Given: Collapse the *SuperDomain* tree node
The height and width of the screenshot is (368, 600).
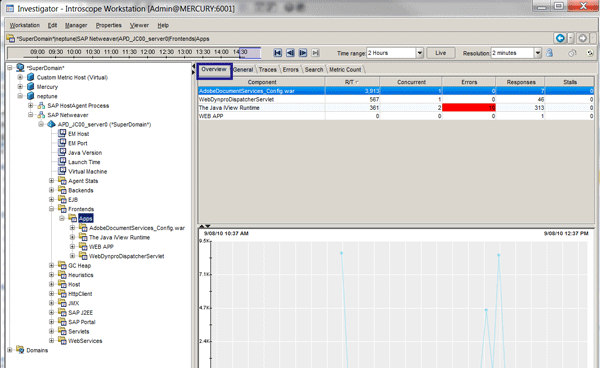Looking at the screenshot, I should [10, 68].
